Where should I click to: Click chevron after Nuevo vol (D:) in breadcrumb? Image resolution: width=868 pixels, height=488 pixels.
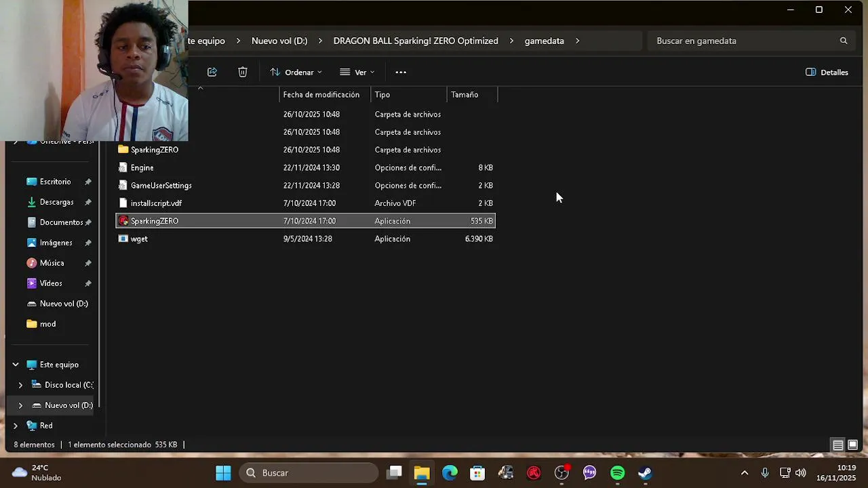[320, 41]
